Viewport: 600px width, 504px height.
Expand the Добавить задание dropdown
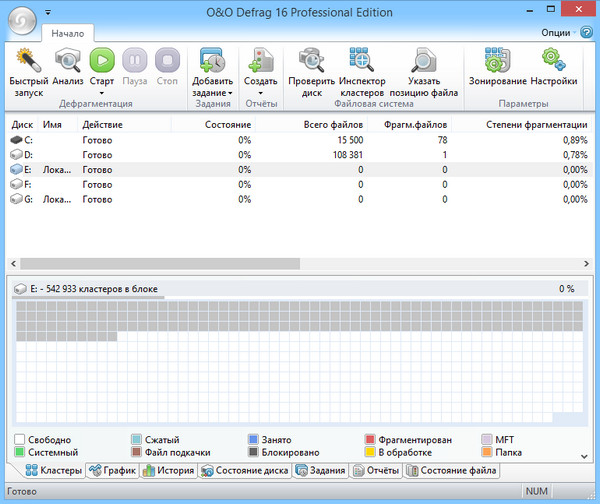coord(212,93)
